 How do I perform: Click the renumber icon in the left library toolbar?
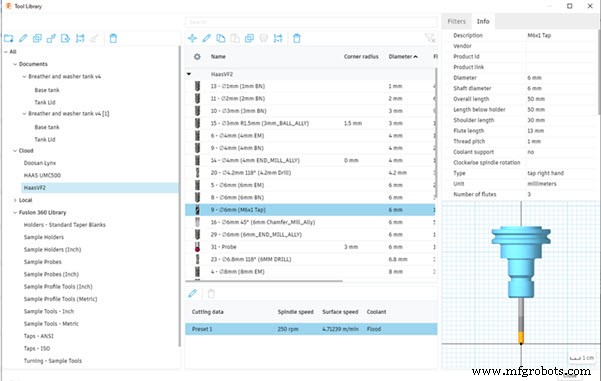[x=80, y=38]
